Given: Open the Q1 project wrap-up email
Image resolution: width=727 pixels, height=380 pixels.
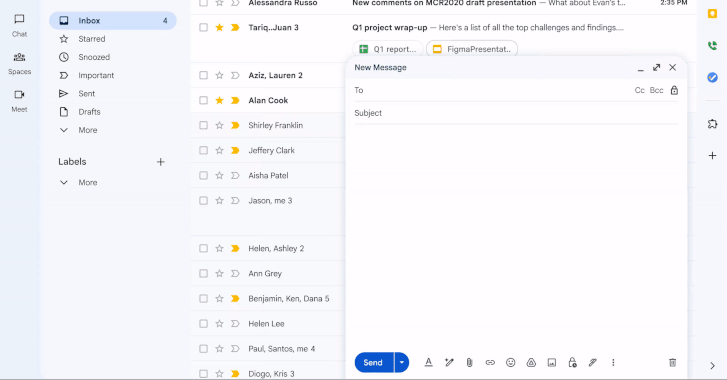Looking at the screenshot, I should (389, 27).
